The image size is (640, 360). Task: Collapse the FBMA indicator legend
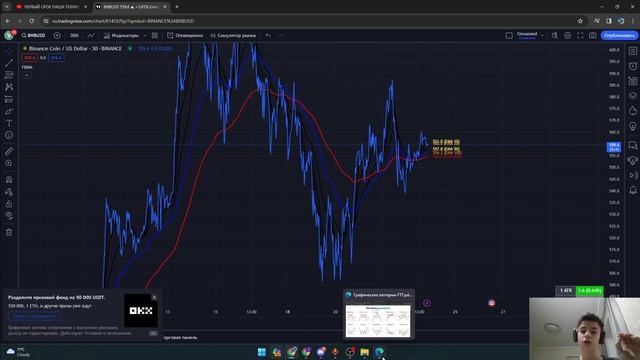coord(27,75)
